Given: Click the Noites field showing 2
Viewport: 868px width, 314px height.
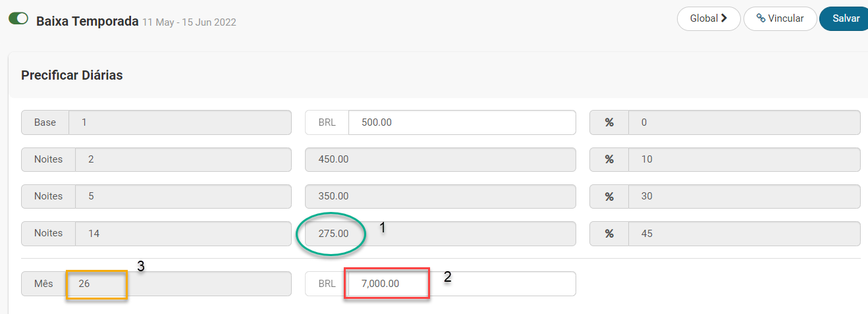Looking at the screenshot, I should click(183, 159).
